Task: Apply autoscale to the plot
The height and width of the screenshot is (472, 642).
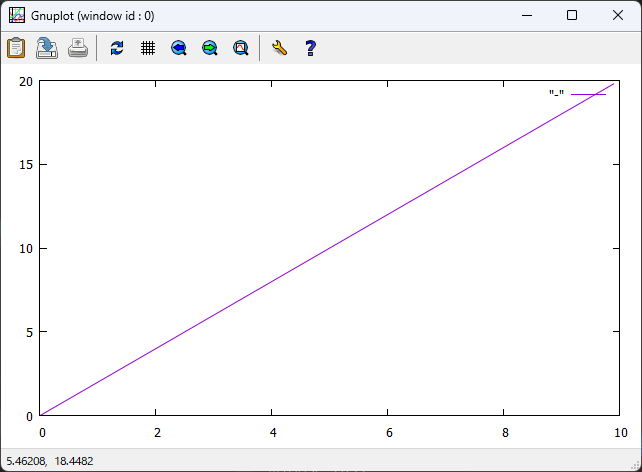Action: click(x=241, y=47)
